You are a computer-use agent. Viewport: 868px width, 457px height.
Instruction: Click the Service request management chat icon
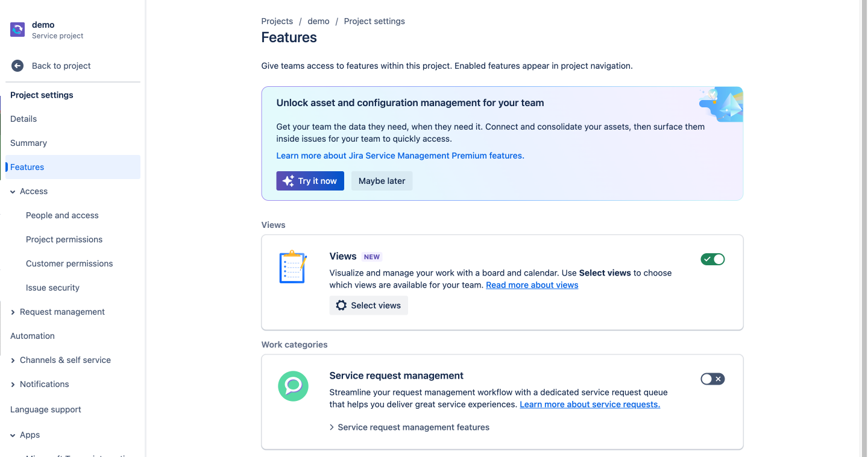(x=293, y=386)
